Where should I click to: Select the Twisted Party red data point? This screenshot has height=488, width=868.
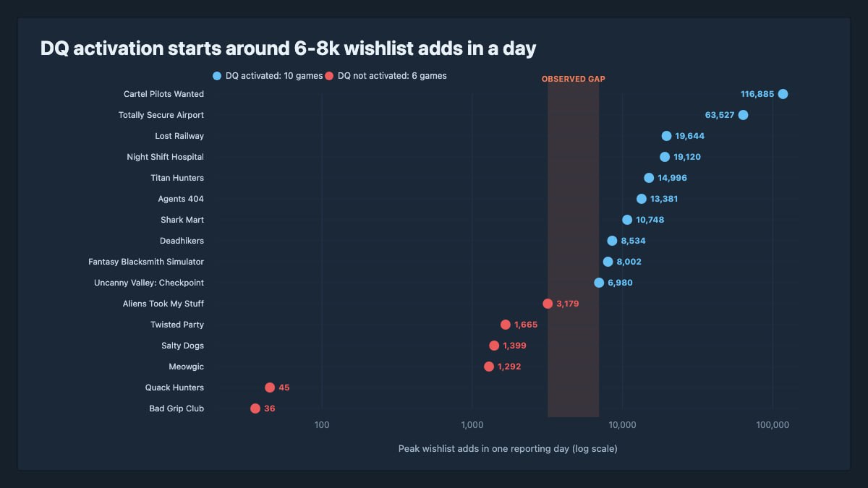tap(506, 325)
